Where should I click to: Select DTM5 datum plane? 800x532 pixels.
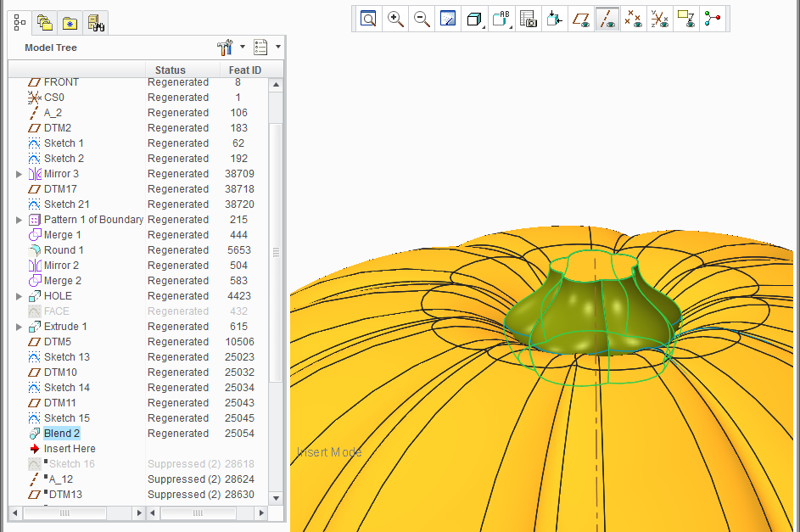(x=58, y=342)
